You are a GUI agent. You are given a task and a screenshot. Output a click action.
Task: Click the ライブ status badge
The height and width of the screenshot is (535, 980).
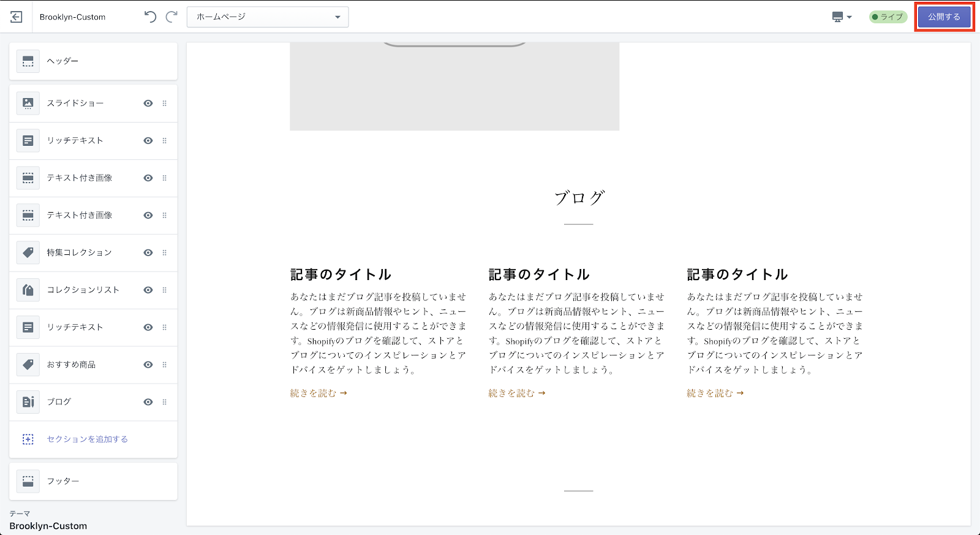coord(888,17)
